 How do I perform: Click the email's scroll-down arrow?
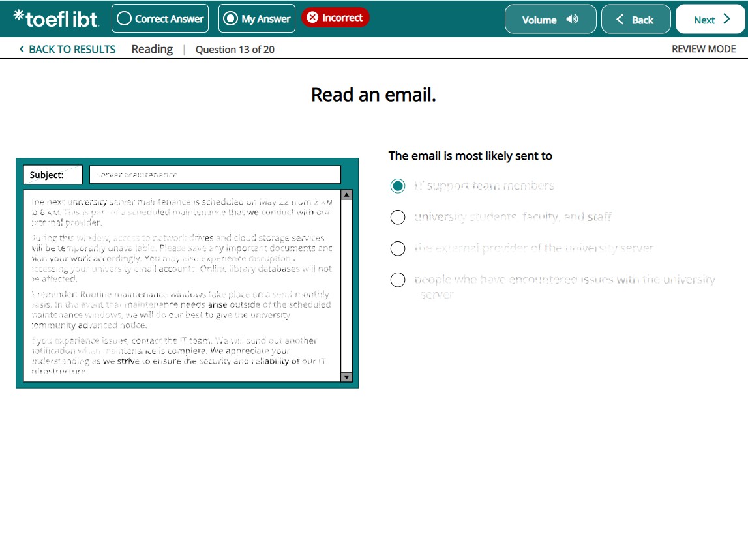[346, 377]
